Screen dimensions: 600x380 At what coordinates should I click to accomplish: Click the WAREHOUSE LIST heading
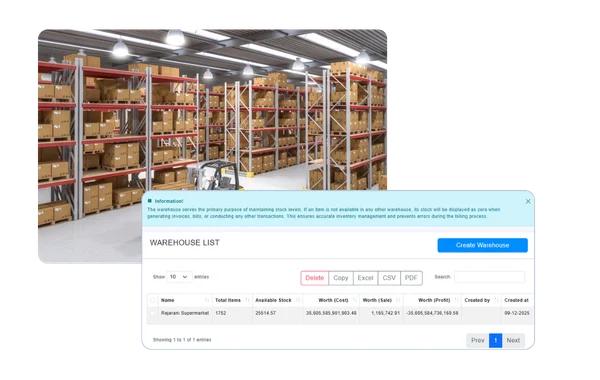pos(184,243)
